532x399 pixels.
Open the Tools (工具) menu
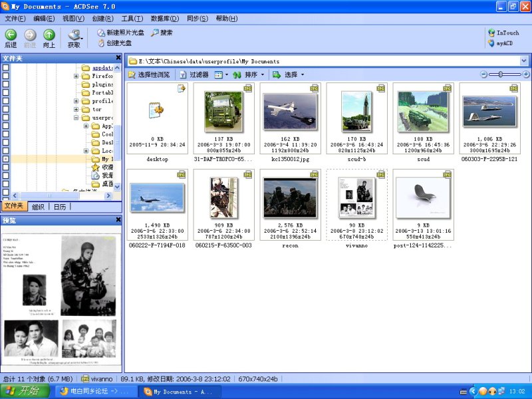tap(132, 19)
